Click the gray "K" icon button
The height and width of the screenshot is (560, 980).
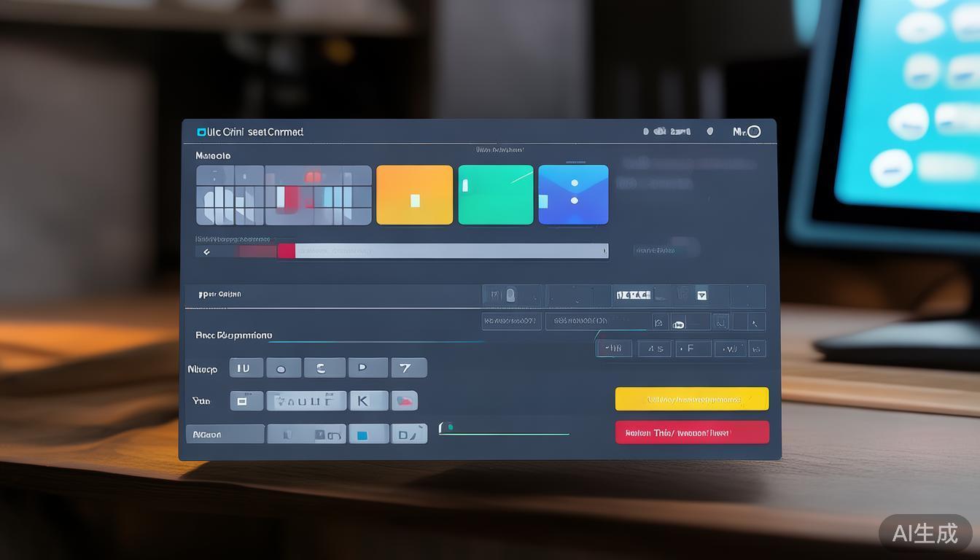[x=368, y=400]
